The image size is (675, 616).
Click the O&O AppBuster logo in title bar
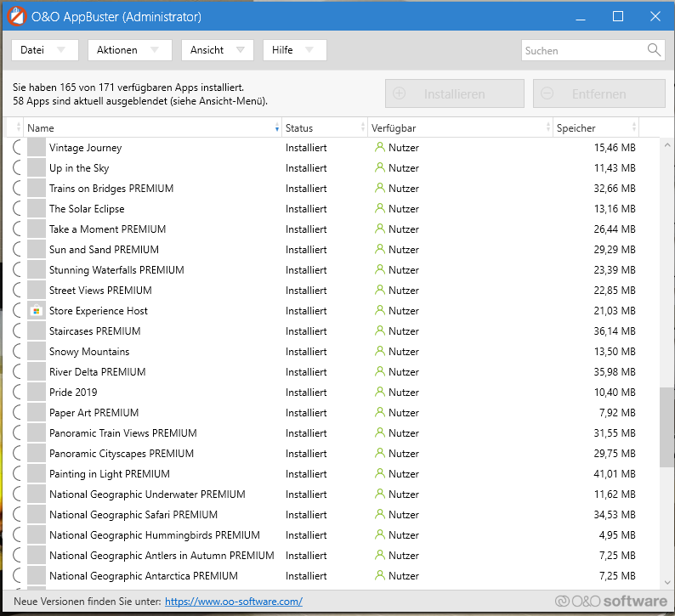17,17
